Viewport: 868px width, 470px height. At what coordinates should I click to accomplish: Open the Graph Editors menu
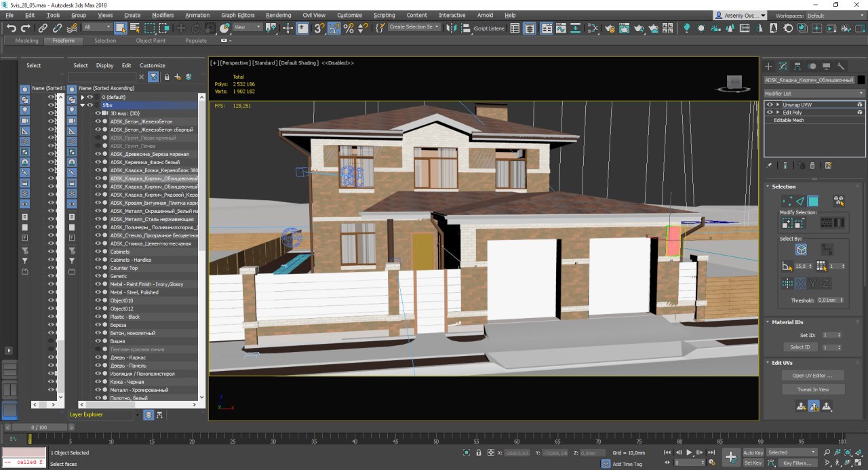(x=238, y=15)
